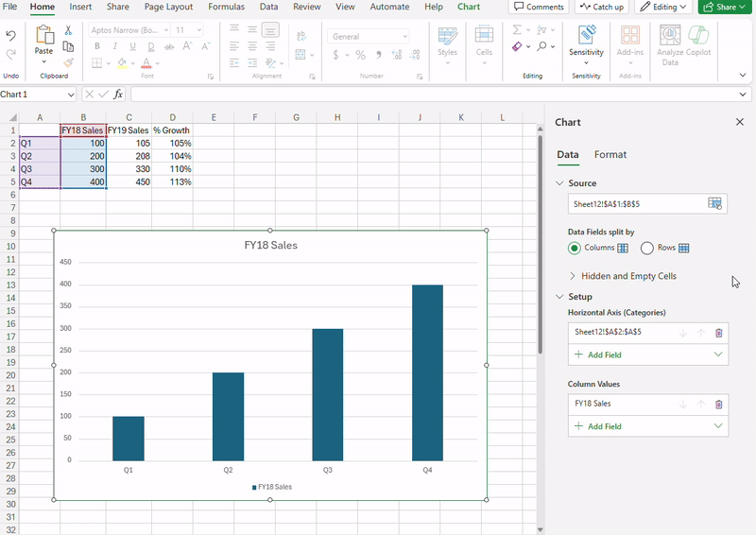
Task: Click the Comments button
Action: click(x=538, y=7)
